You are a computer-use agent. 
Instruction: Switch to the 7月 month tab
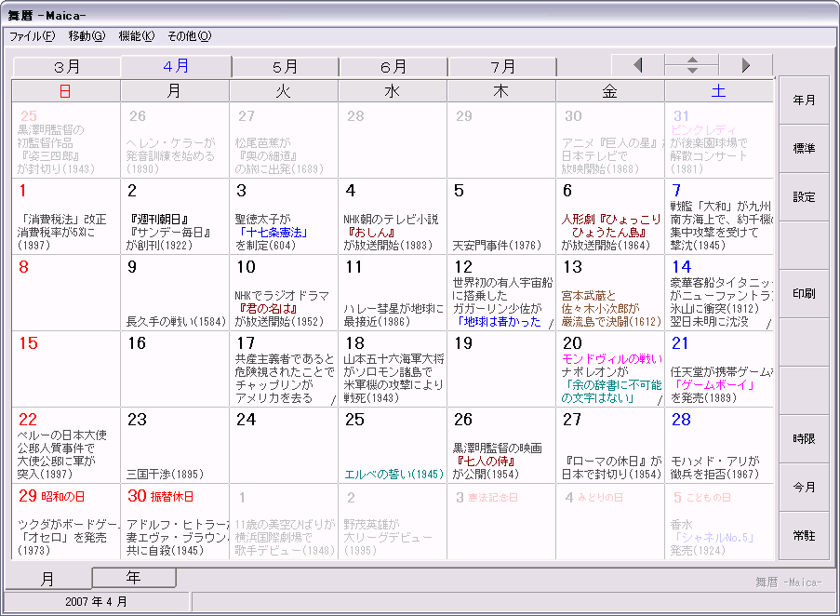[502, 67]
